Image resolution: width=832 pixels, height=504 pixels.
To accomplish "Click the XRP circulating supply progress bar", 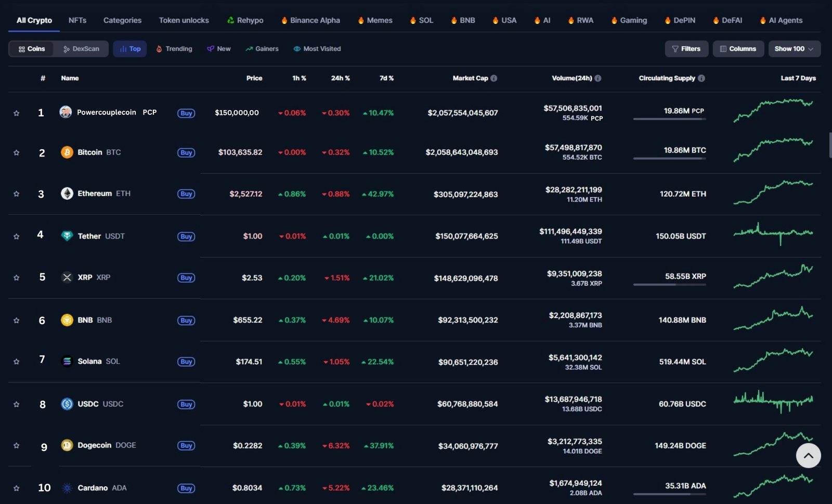I will pos(670,285).
